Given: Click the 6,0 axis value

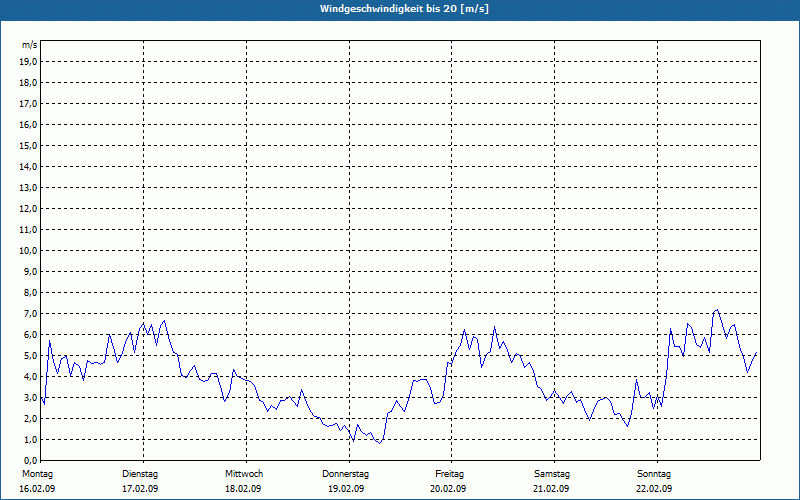Looking at the screenshot, I should click(x=31, y=335).
